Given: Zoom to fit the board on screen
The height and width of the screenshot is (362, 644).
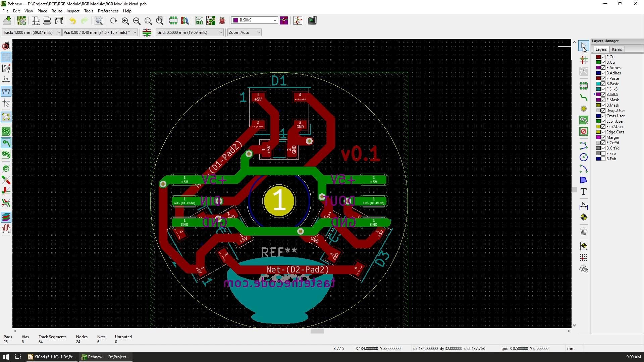Looking at the screenshot, I should click(148, 20).
